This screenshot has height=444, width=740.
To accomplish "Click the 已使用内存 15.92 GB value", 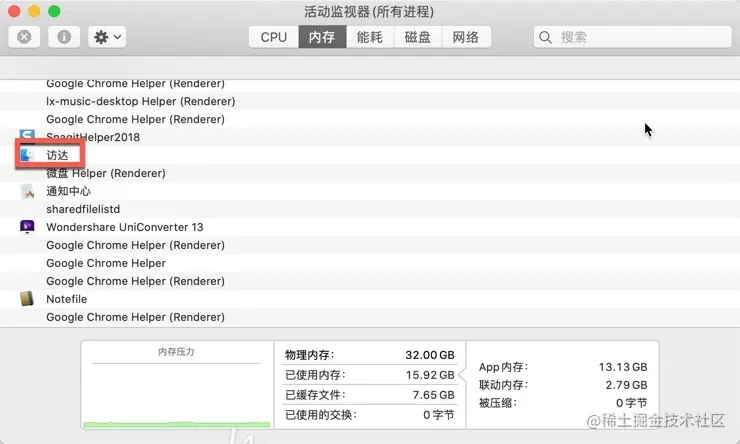I will [x=430, y=375].
